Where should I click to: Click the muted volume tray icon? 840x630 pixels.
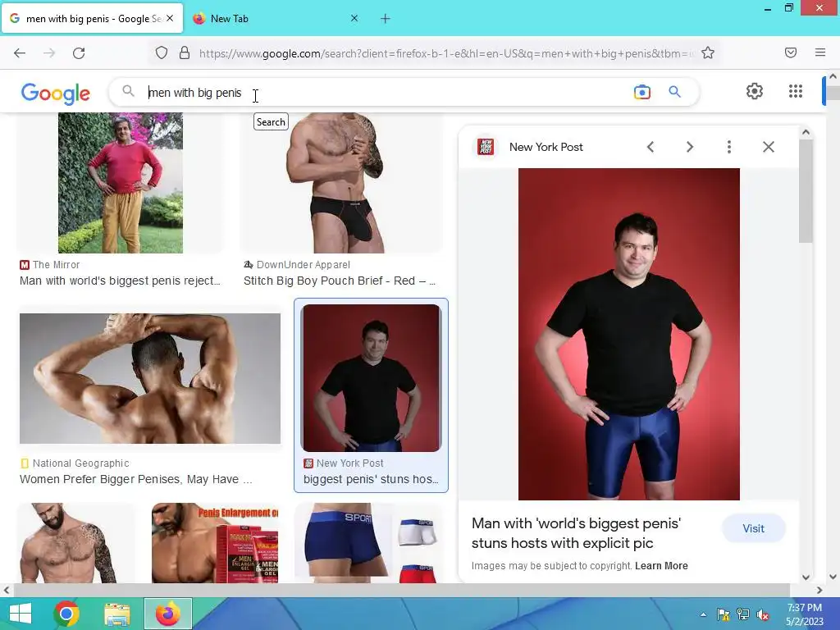[x=763, y=614]
